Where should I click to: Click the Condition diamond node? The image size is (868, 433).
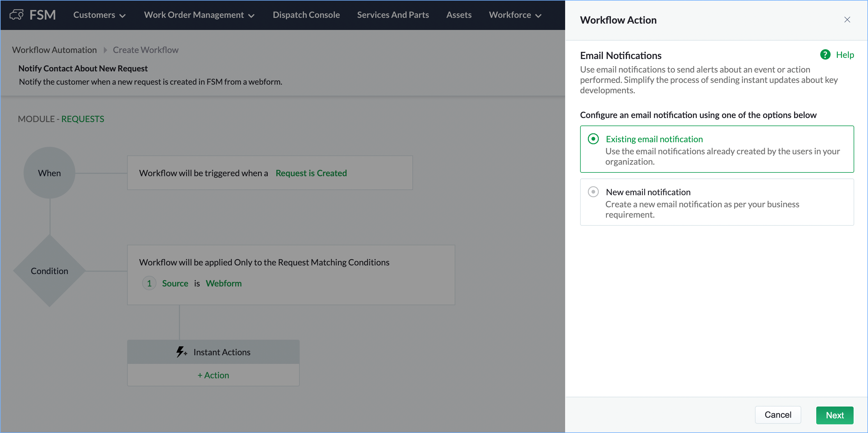49,271
